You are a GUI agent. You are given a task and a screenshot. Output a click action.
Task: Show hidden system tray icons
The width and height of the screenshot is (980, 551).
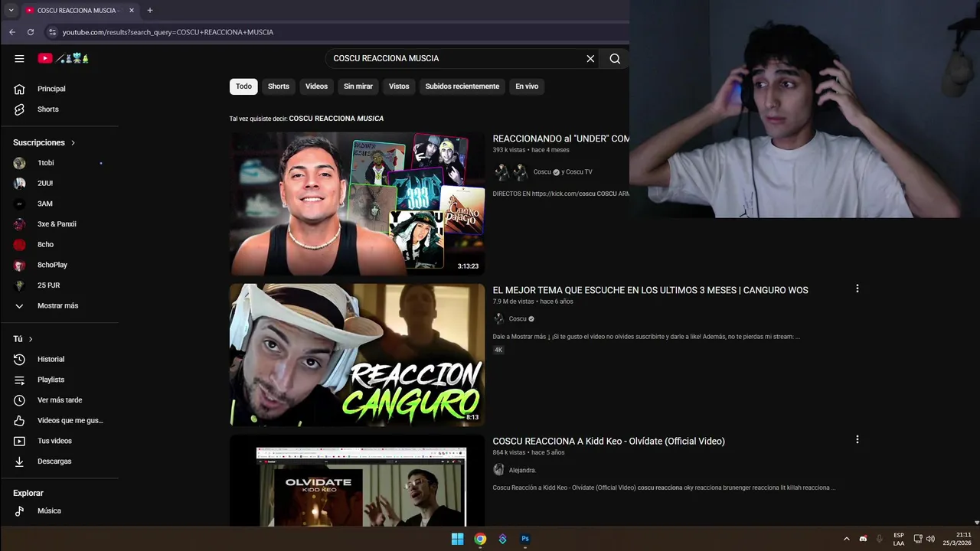point(846,539)
